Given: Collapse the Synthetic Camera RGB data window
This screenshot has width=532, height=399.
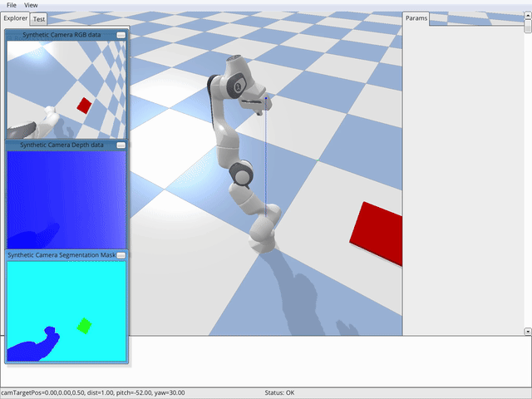Looking at the screenshot, I should (x=121, y=35).
